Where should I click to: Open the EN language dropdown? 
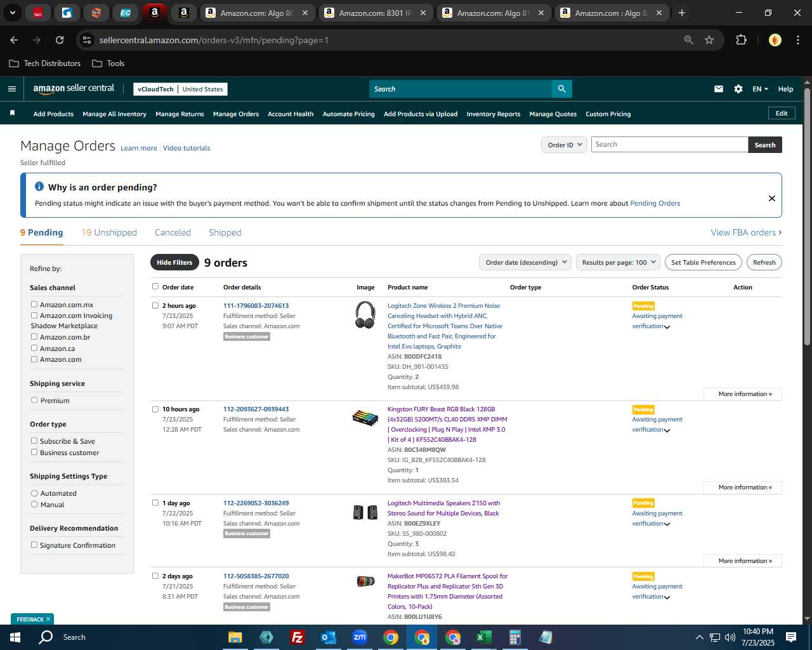[x=760, y=89]
